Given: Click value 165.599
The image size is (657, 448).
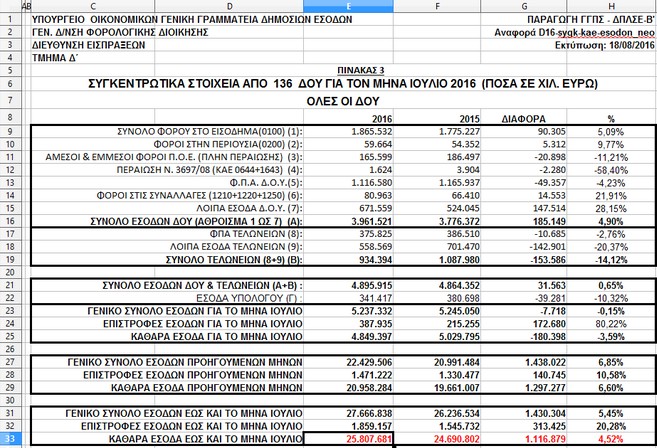Looking at the screenshot, I should (x=348, y=157).
